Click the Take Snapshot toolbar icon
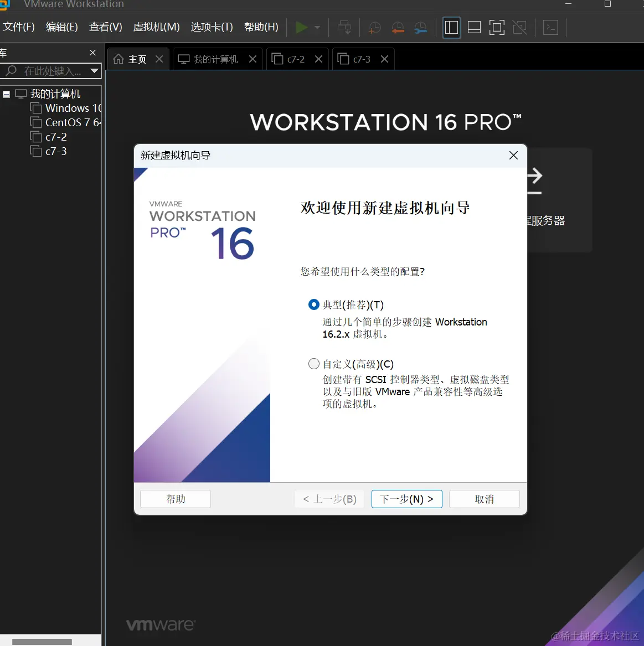644x646 pixels. (x=374, y=28)
